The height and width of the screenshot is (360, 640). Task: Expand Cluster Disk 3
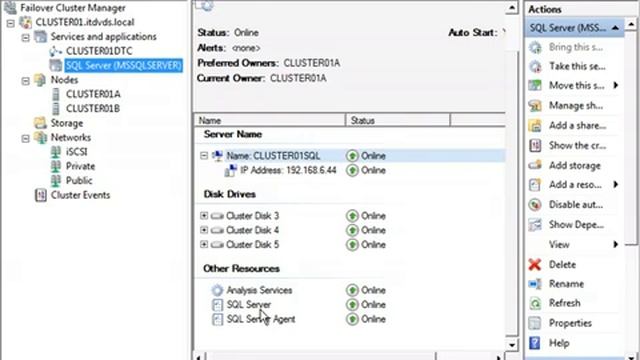[204, 215]
